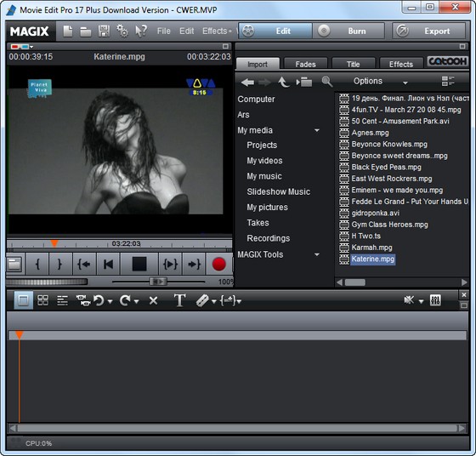
Task: Open the audio mixer icon
Action: (x=435, y=300)
